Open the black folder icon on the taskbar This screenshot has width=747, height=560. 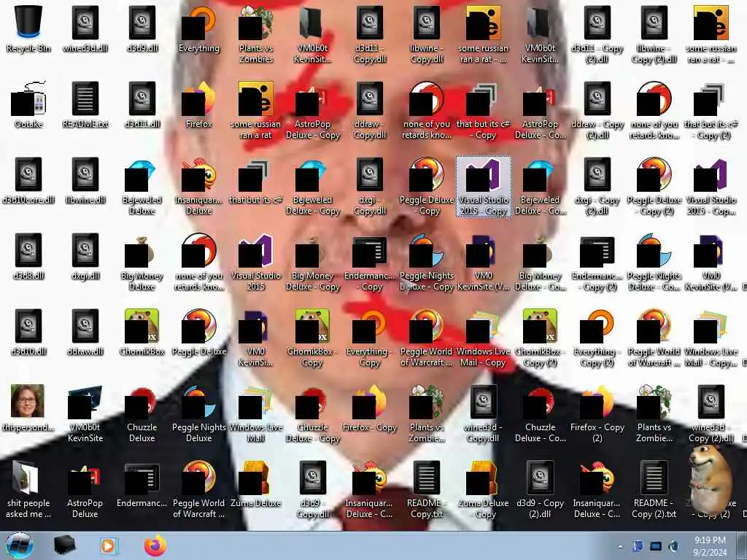[64, 545]
